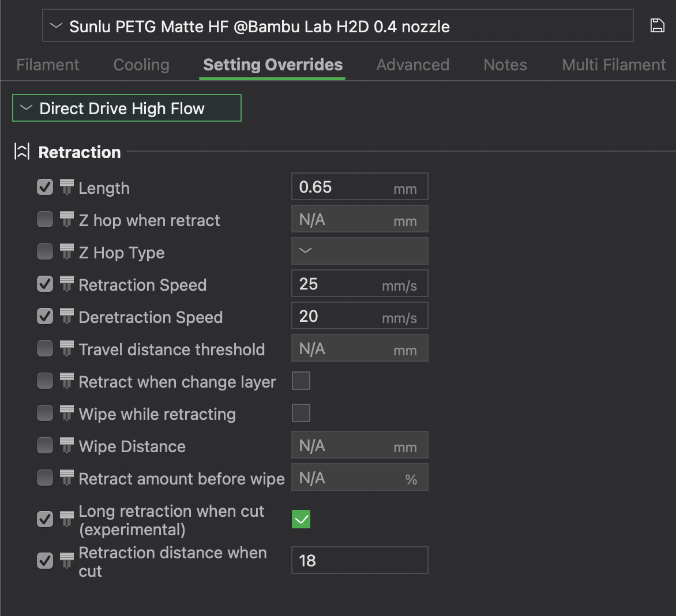Screen dimensions: 676x616
Task: Click the "Z hop when retract" label
Action: 149,220
